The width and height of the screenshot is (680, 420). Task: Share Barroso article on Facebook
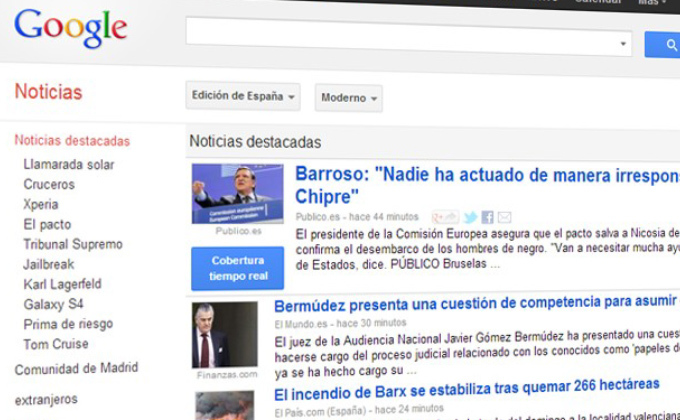487,217
